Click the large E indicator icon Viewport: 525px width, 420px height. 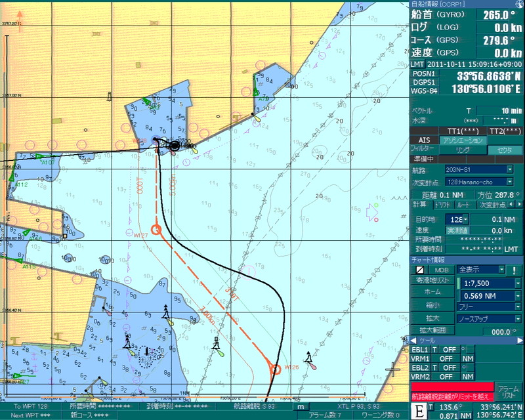point(417,411)
